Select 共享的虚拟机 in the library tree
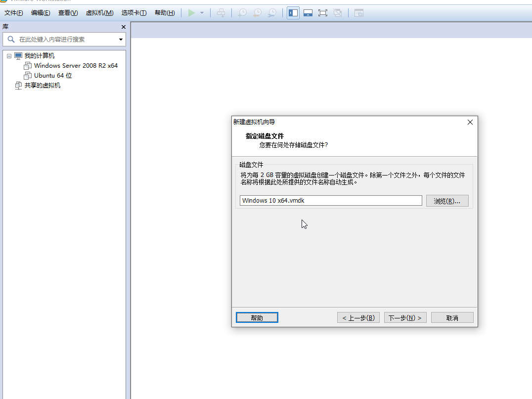Image resolution: width=532 pixels, height=399 pixels. coord(43,85)
